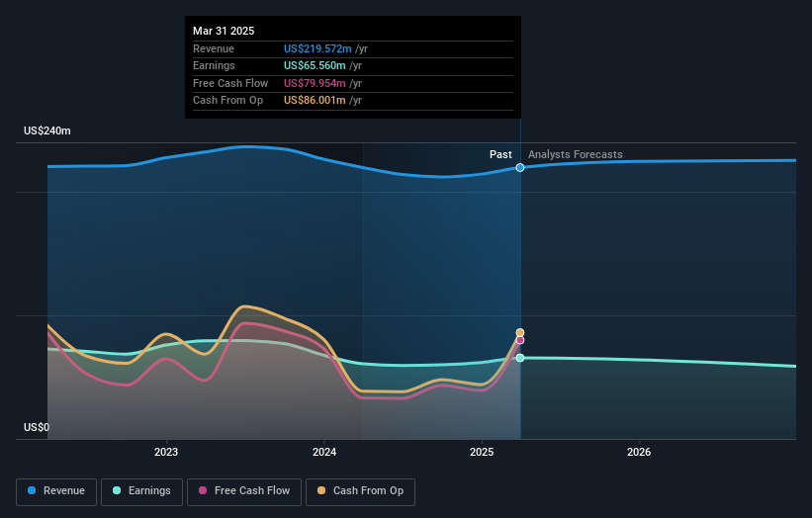Screen dimensions: 812x518
Task: Click the Analysts Forecasts label
Action: [576, 155]
